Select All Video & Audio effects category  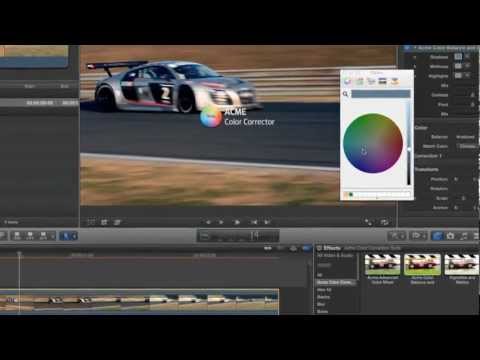point(335,255)
